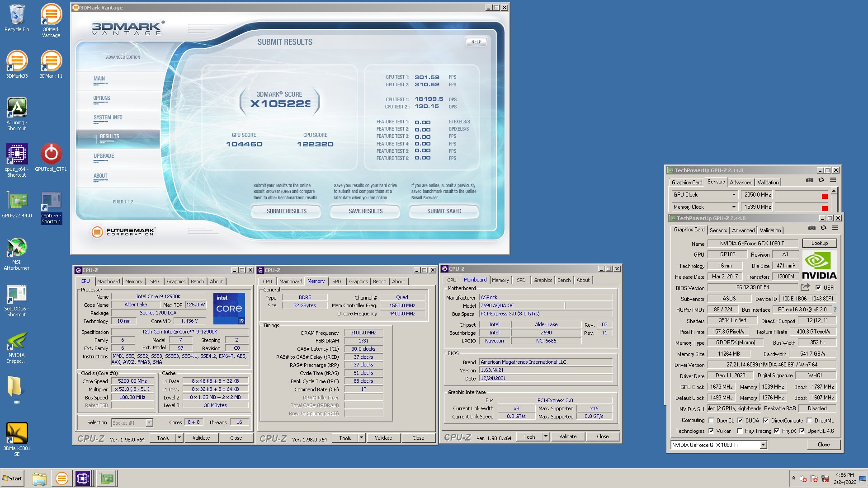Click the Save Results button

[x=365, y=211]
